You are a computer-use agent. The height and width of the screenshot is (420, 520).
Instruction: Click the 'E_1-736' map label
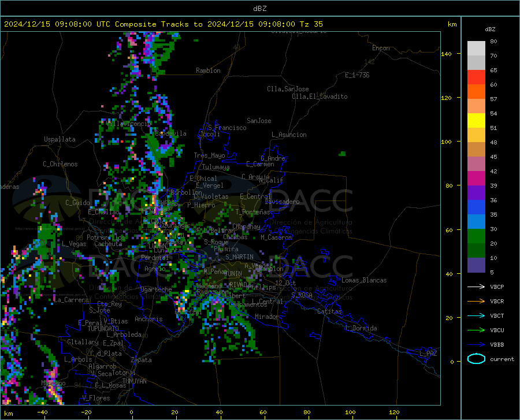tap(357, 75)
